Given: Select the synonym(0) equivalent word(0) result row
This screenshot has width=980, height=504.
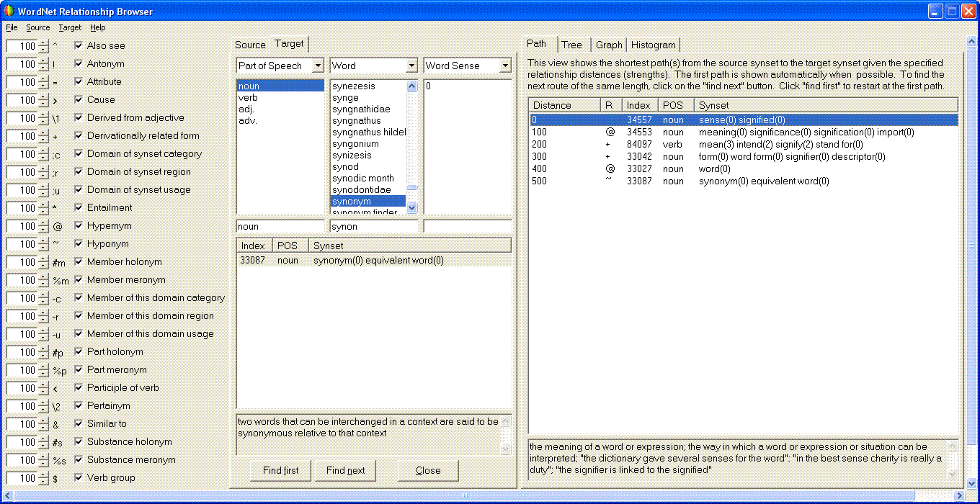Looking at the screenshot, I should (374, 260).
